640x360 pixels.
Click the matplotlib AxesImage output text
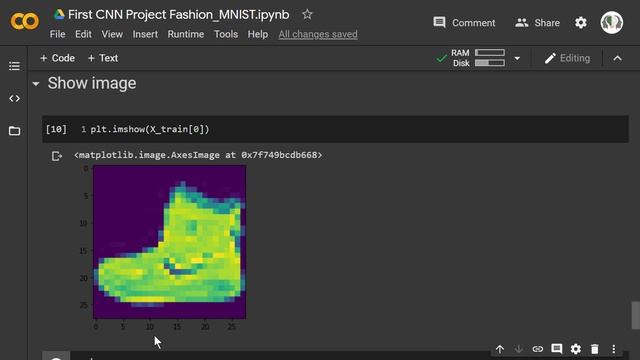point(198,155)
